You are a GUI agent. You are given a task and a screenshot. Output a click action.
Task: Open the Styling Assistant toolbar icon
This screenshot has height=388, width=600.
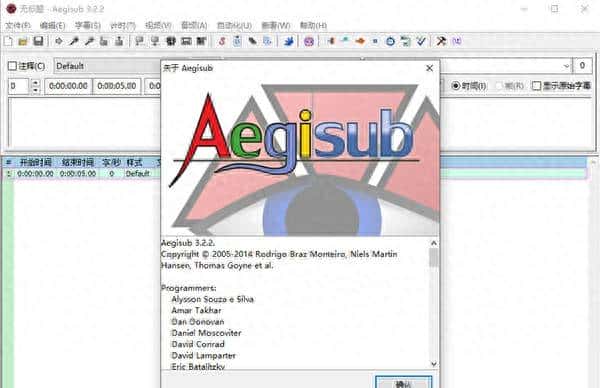(345, 41)
